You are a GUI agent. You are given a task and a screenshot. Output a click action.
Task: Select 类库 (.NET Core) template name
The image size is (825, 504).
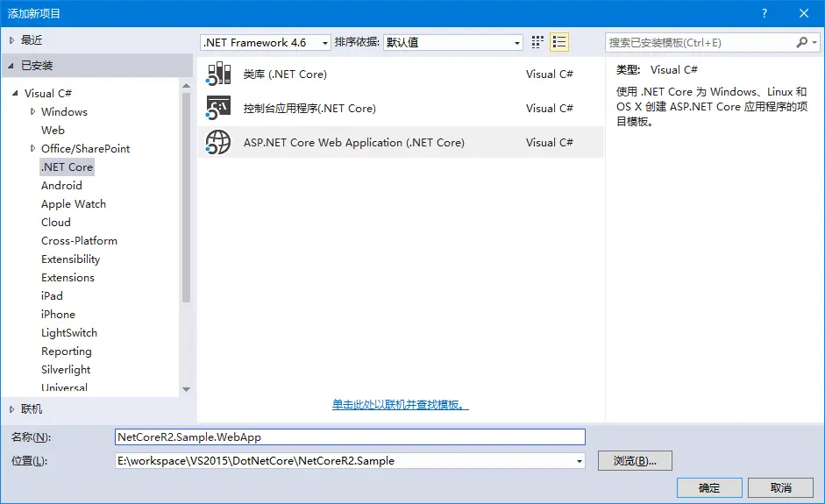click(285, 75)
